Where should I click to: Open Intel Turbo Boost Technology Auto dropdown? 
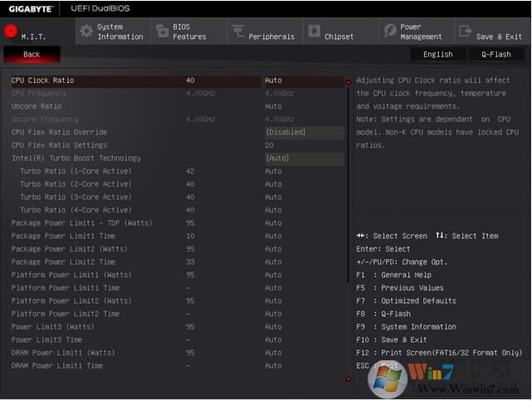click(x=303, y=159)
